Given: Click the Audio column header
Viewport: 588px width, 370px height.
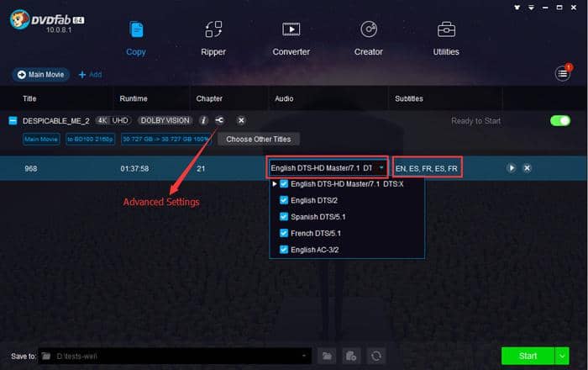Looking at the screenshot, I should pyautogui.click(x=284, y=98).
